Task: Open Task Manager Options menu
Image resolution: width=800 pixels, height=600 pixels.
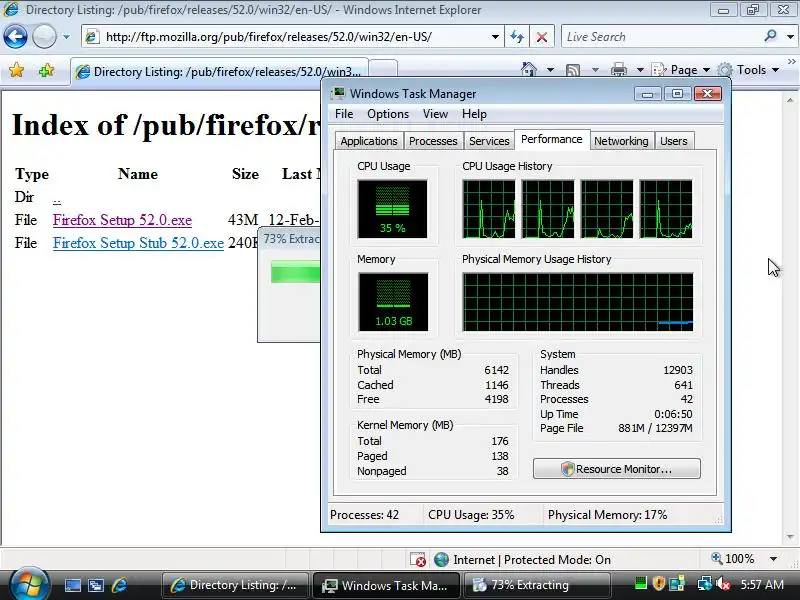Action: [388, 114]
